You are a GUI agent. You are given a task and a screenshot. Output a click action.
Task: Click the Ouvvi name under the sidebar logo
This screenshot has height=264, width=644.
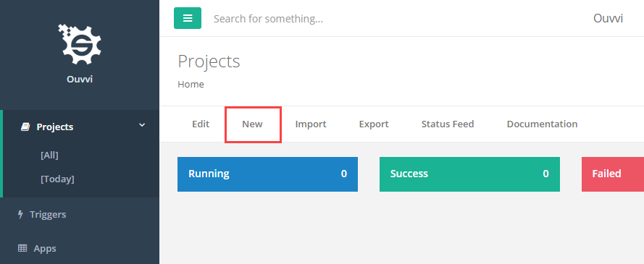pyautogui.click(x=80, y=79)
